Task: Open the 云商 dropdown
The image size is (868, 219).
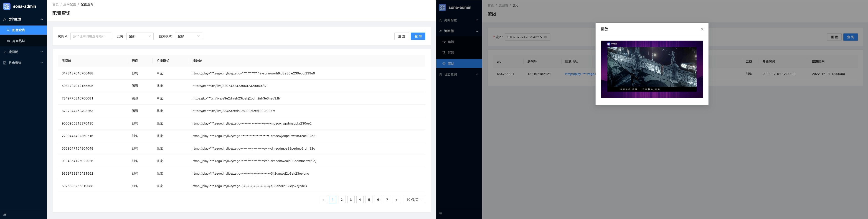Action: (x=140, y=36)
